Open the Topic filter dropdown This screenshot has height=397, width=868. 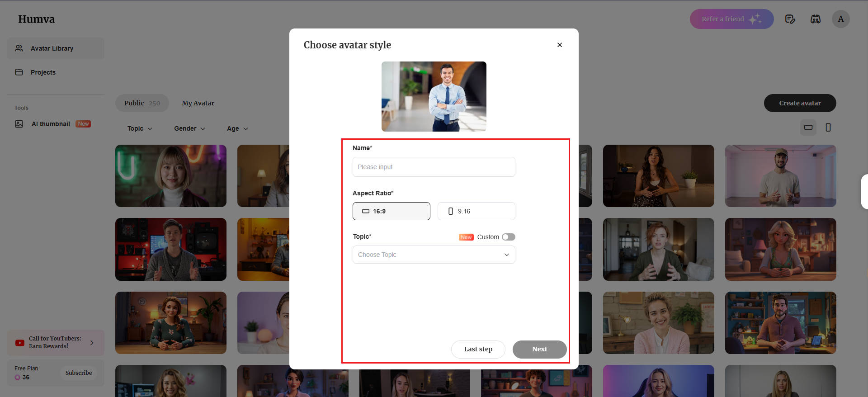click(140, 128)
